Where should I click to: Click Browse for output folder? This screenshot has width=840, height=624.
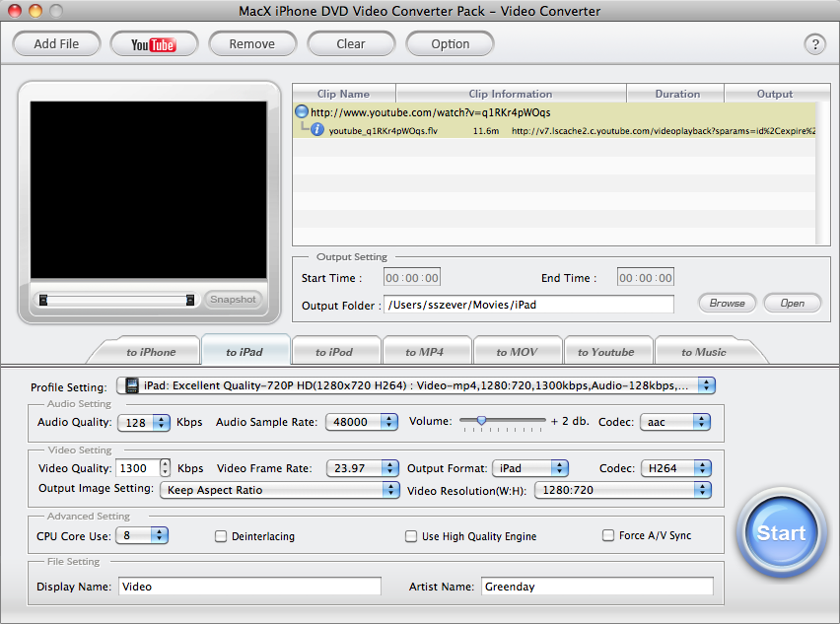727,304
